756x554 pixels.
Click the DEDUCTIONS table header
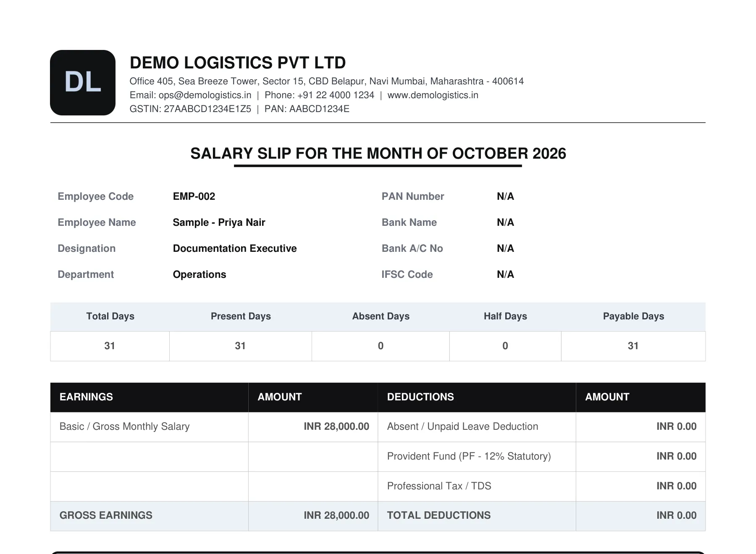(420, 397)
